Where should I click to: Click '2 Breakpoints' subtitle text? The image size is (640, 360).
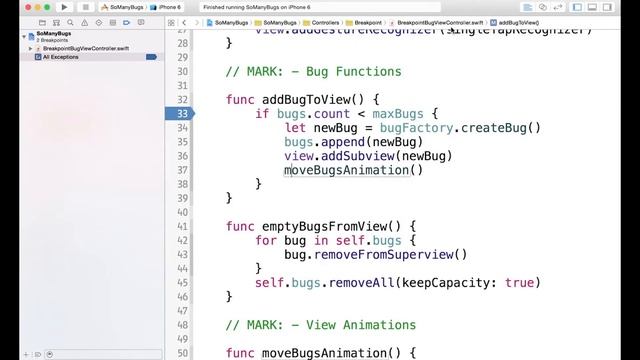52,40
